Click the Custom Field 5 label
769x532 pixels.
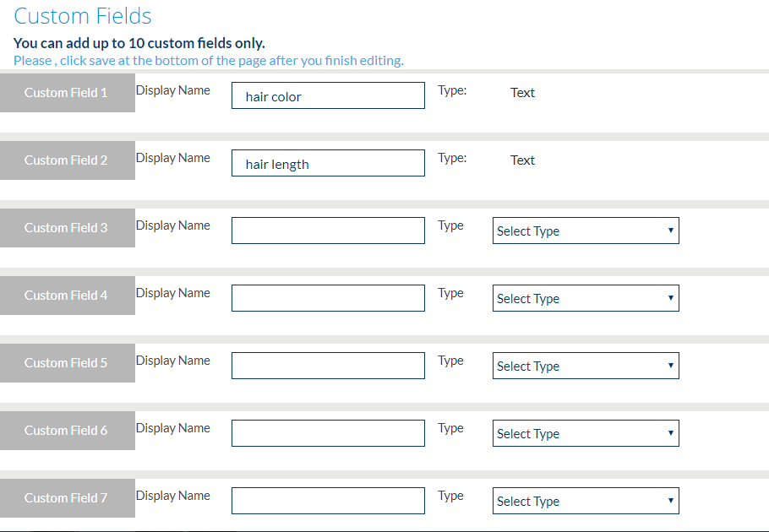(67, 363)
